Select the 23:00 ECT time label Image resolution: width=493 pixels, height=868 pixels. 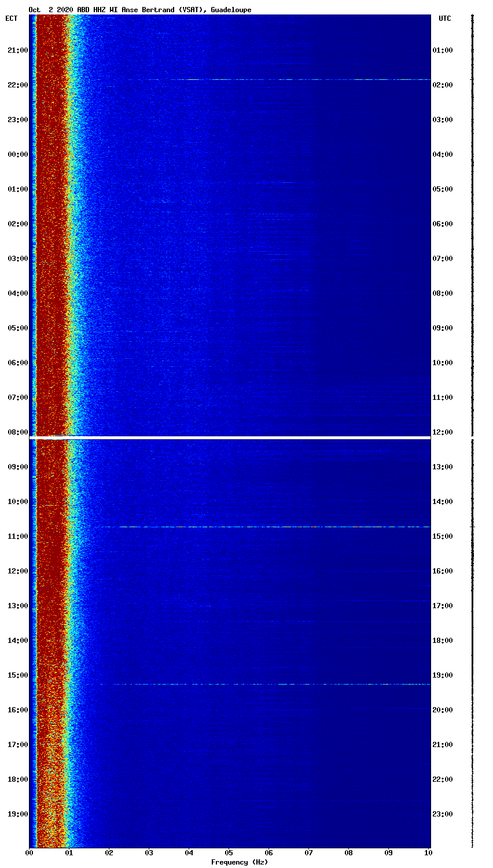pyautogui.click(x=17, y=120)
